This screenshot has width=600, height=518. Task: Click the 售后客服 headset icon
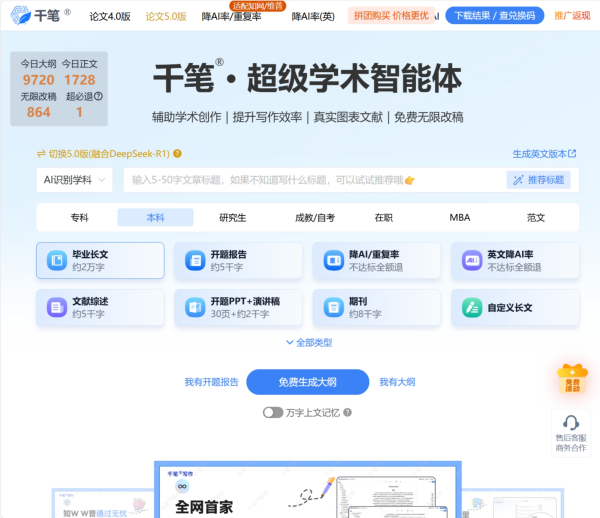(x=571, y=423)
